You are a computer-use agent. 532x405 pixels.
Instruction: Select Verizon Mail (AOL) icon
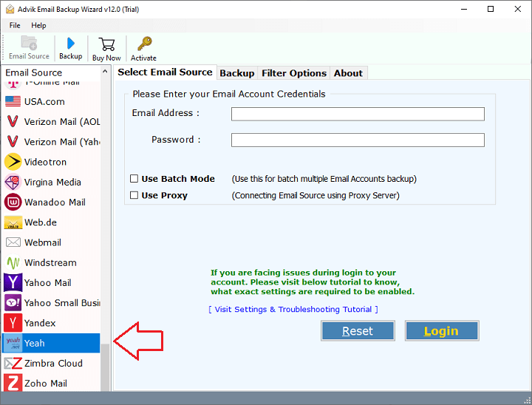point(13,121)
